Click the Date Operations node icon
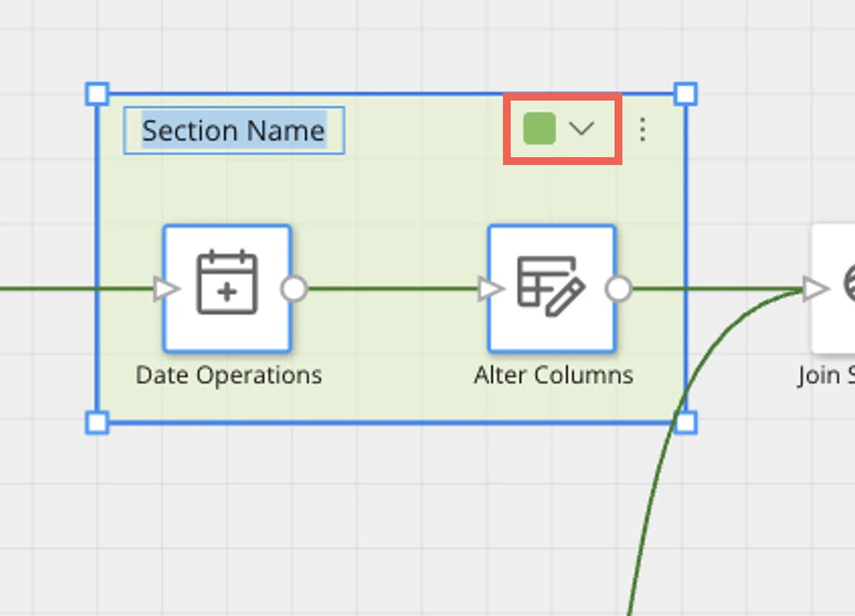Screen dimensions: 855x616 tap(227, 283)
